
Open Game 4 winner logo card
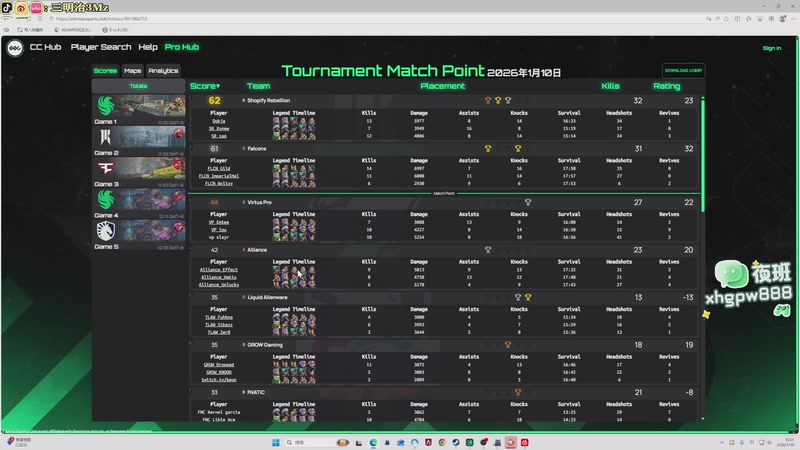(x=106, y=199)
